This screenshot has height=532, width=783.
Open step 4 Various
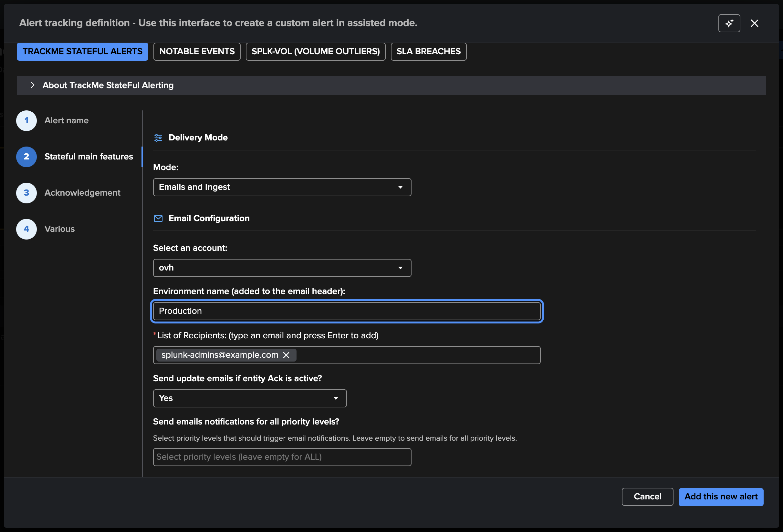(x=46, y=229)
